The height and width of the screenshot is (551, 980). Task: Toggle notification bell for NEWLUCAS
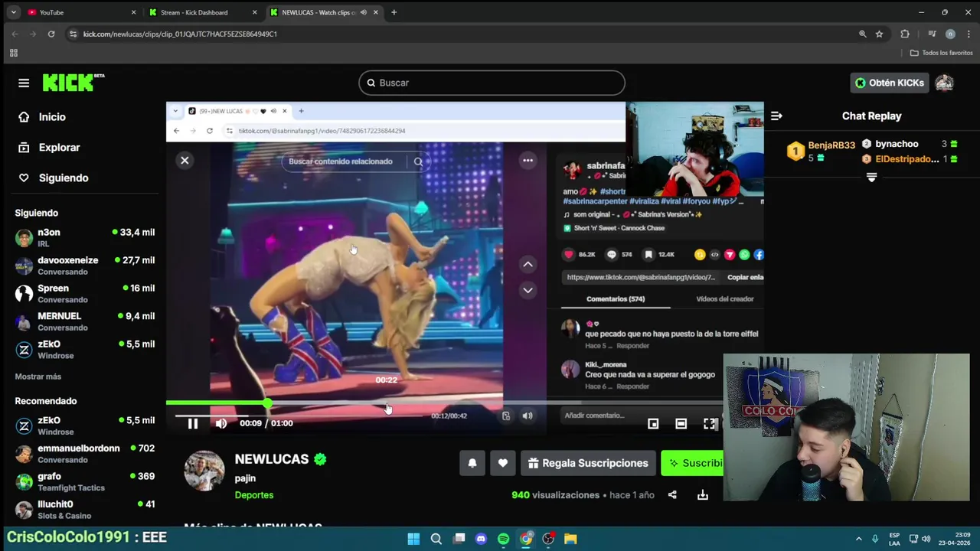tap(472, 463)
